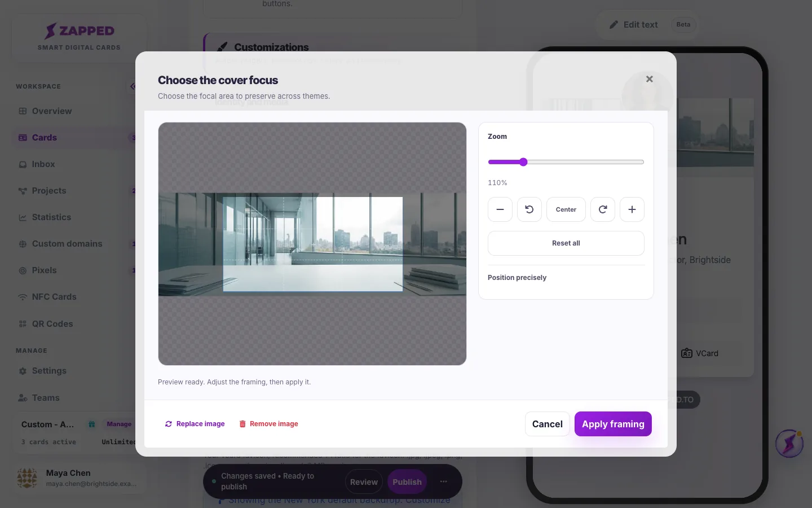Open Settings in the sidebar
Screen dimensions: 812x508
(49, 371)
